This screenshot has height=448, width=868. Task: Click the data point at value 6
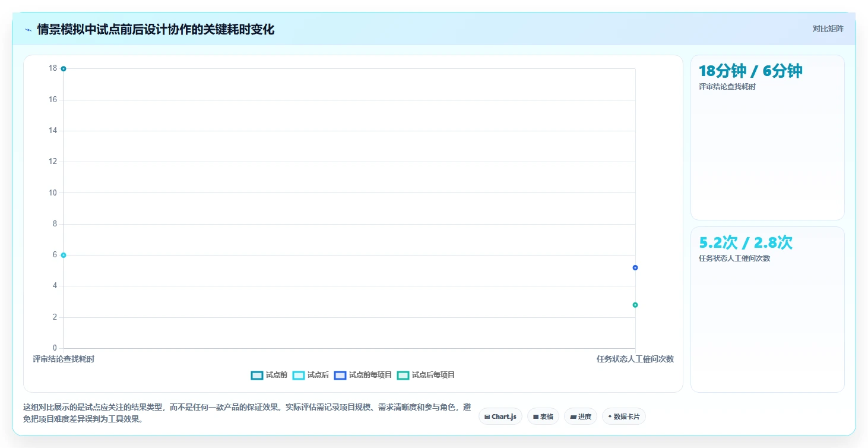(x=64, y=255)
